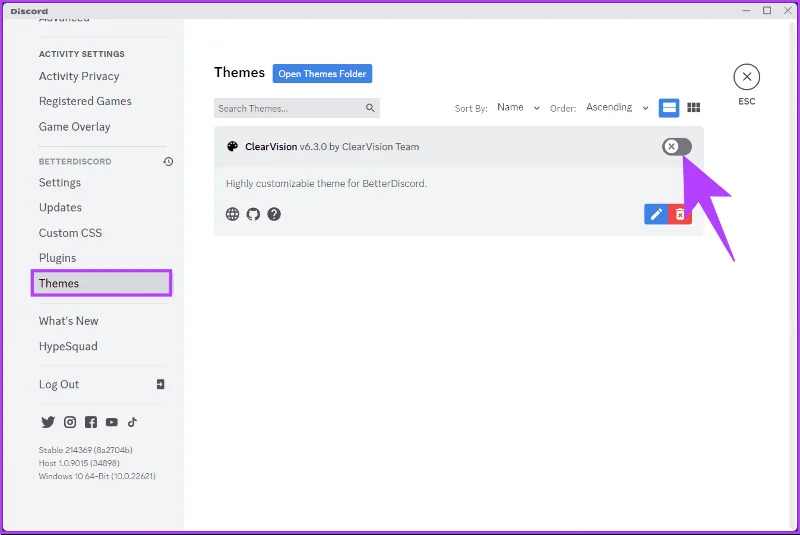
Task: Open the ClearVision GitHub icon
Action: [253, 214]
